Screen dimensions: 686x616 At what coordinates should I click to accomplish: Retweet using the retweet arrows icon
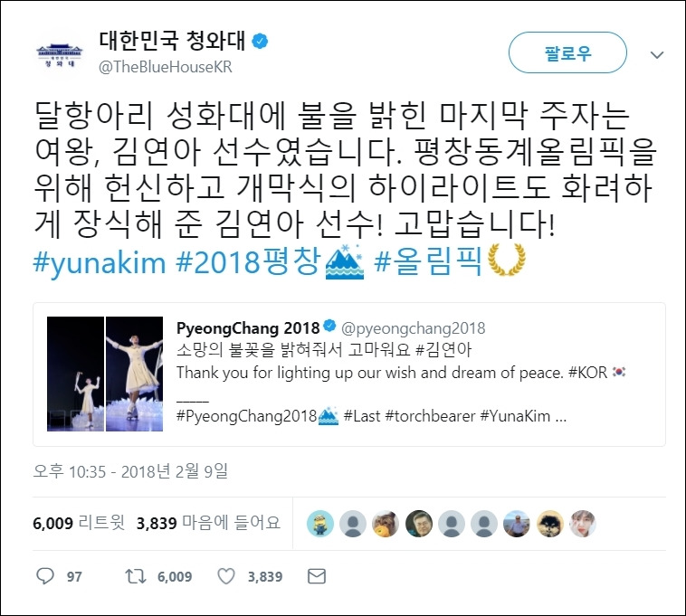(136, 576)
